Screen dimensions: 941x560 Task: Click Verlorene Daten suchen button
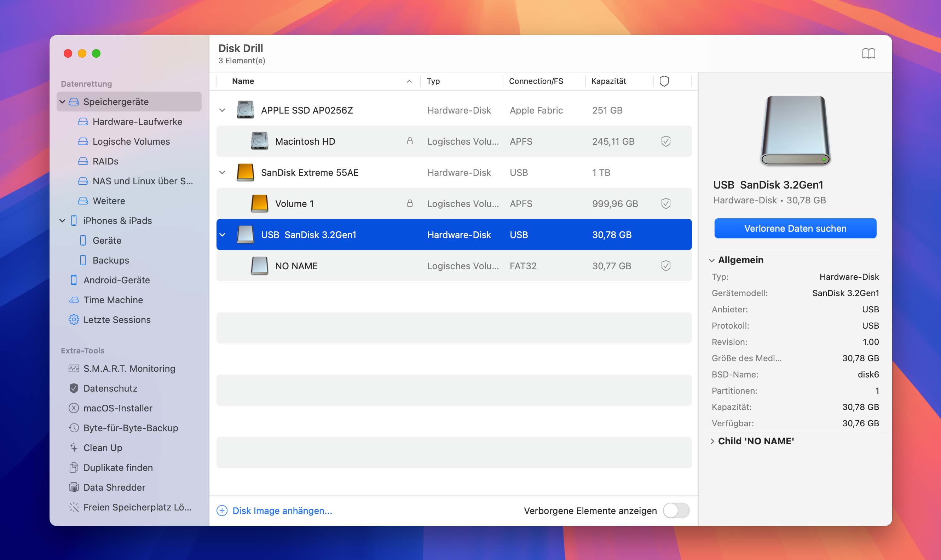point(795,228)
